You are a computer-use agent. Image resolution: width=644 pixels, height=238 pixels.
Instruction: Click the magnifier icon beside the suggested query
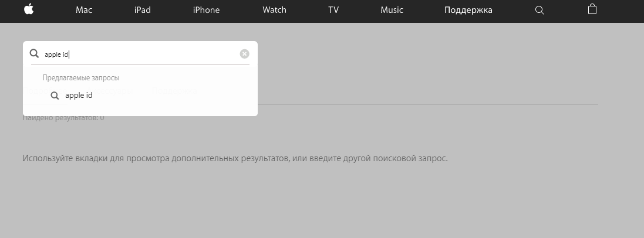pyautogui.click(x=55, y=96)
